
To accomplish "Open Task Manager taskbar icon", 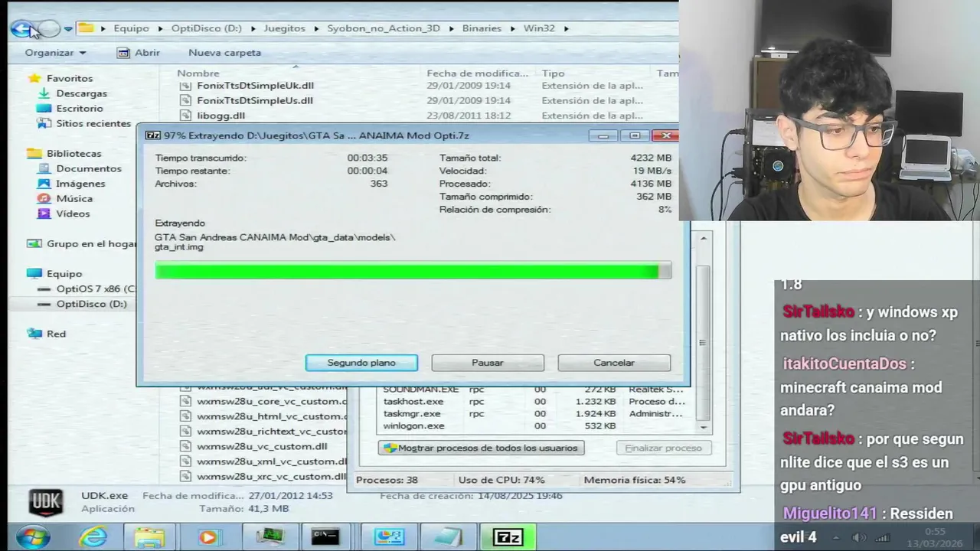I will click(270, 537).
